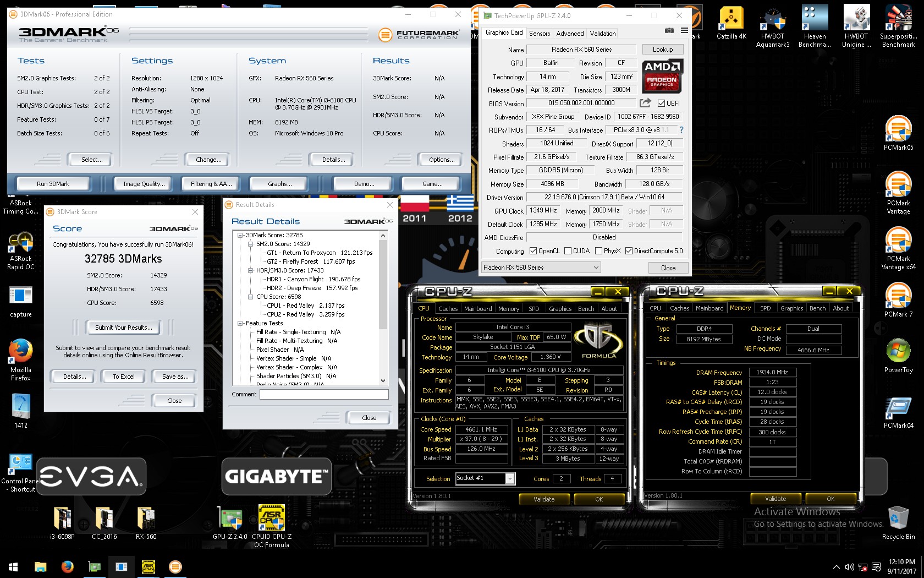Open the RX-560 folder
The width and height of the screenshot is (924, 578).
click(146, 523)
